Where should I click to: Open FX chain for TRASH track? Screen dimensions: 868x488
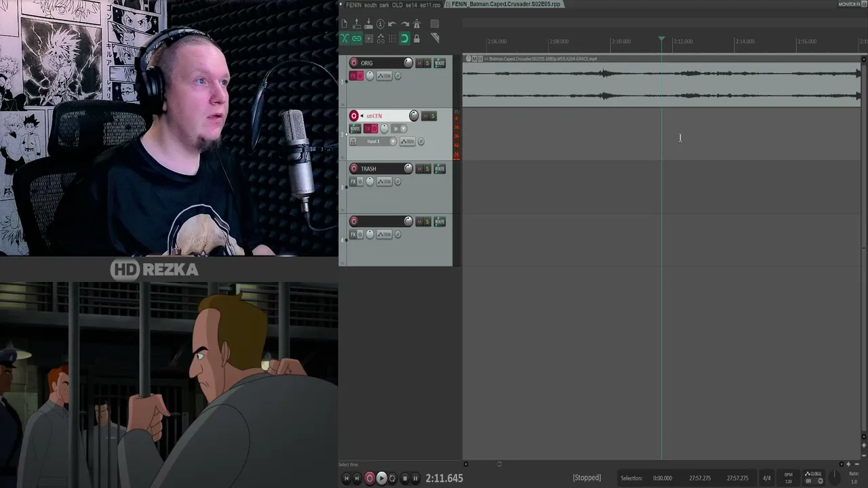pos(353,181)
